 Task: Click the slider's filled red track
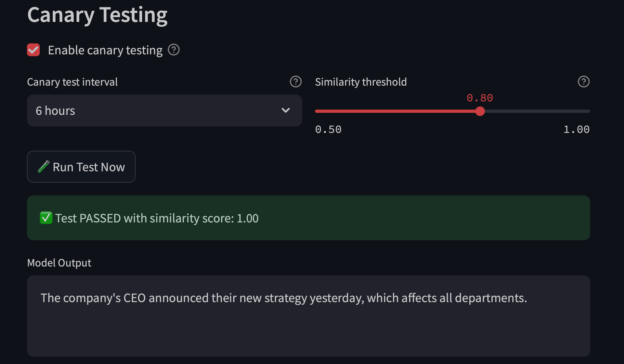point(396,111)
